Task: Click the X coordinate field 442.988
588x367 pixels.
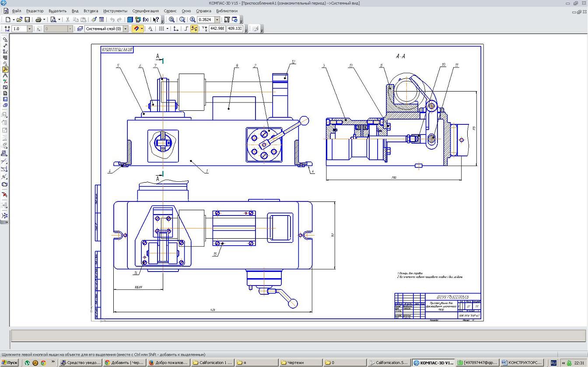Action: pos(217,28)
